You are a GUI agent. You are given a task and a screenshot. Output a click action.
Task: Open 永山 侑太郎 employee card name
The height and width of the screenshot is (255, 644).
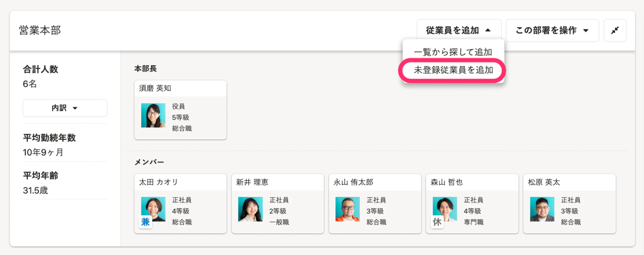coord(353,182)
